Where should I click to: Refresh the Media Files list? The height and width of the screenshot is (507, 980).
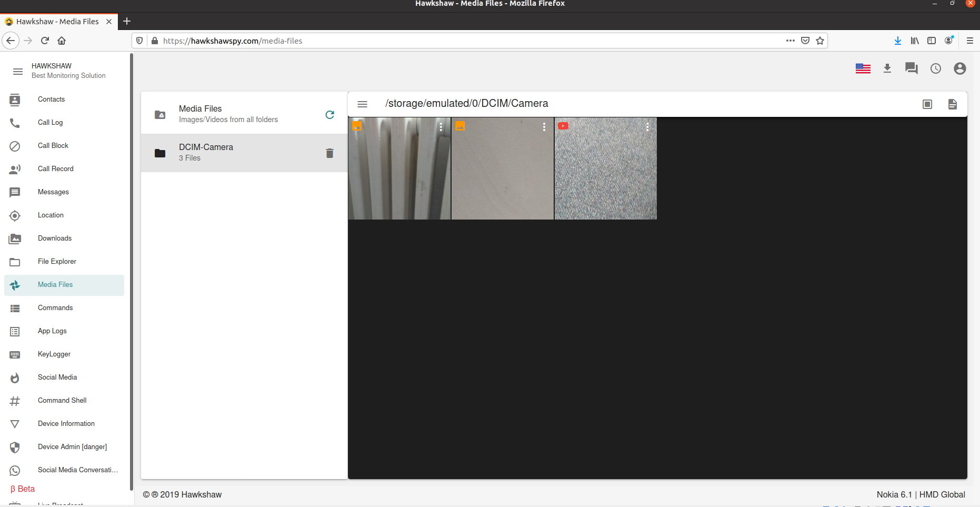click(330, 114)
